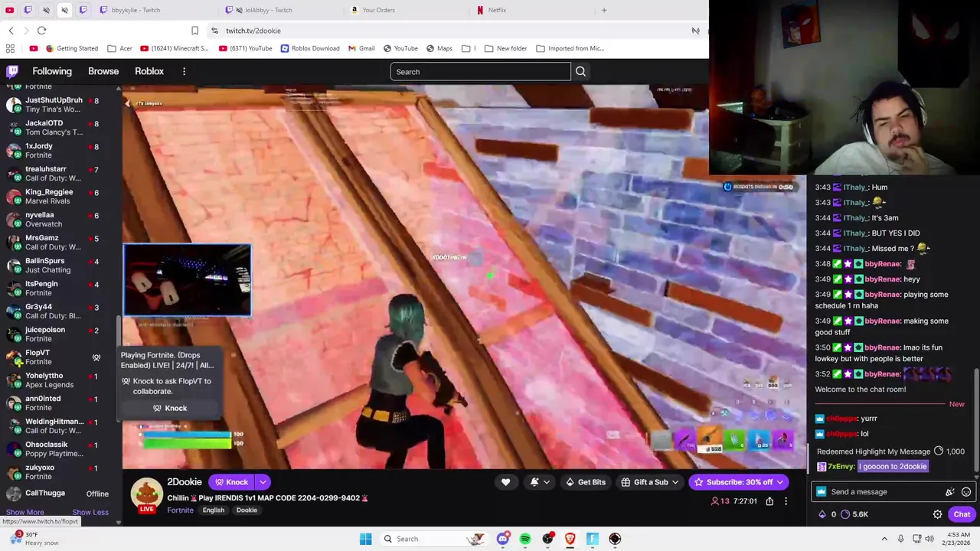
Task: Follow 2Dookie with the heart button
Action: coord(505,482)
